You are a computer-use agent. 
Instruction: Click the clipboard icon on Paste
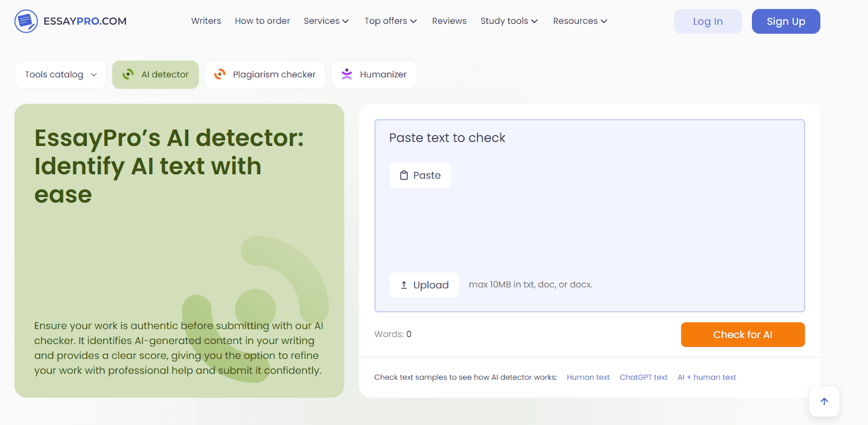[404, 175]
